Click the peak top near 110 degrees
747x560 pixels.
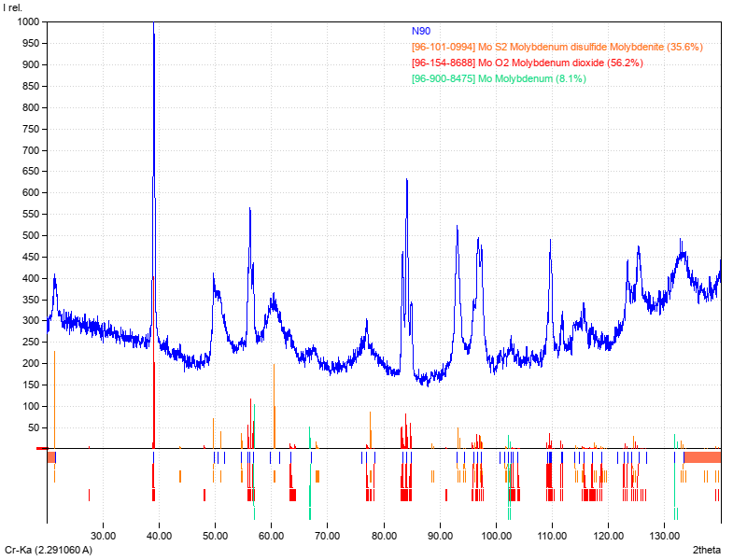tap(550, 241)
